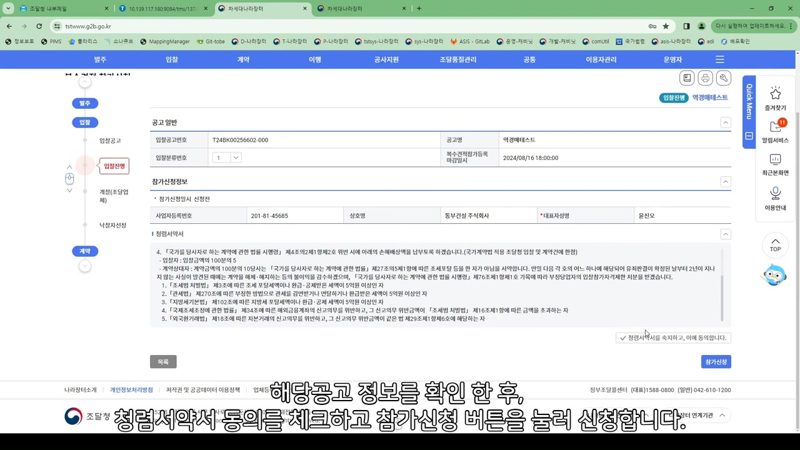This screenshot has width=800, height=450.
Task: Click the up chevron circle atop process sidebar
Action: pos(85,82)
